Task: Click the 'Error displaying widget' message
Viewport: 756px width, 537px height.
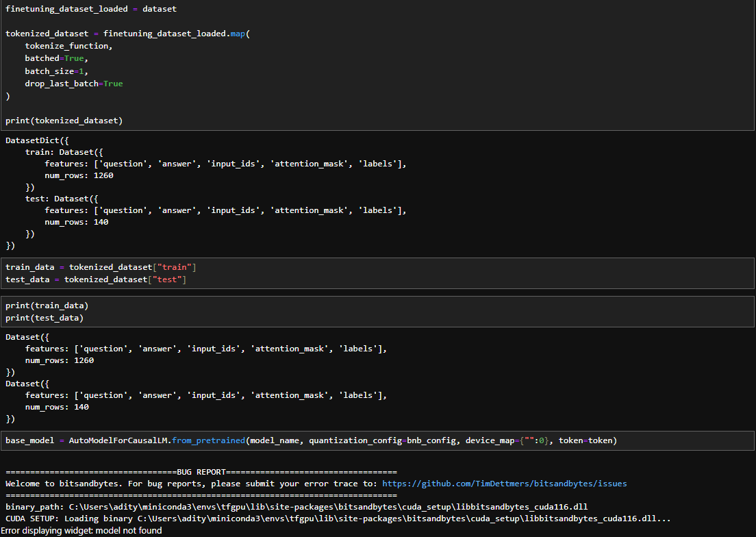Action: click(x=81, y=531)
